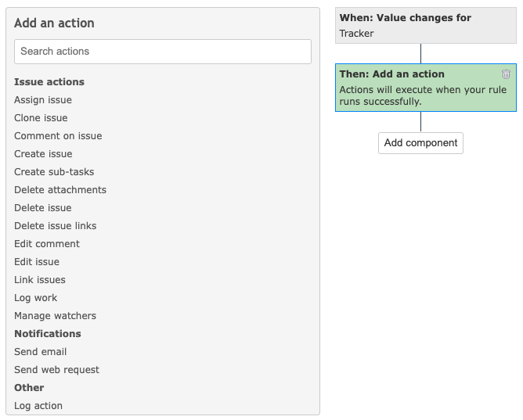
Task: Choose the Delete issue links action
Action: tap(56, 226)
